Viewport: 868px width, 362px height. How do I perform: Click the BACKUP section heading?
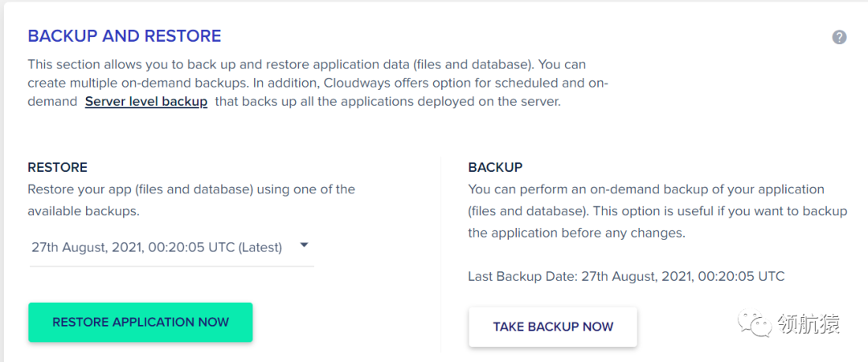coord(495,168)
